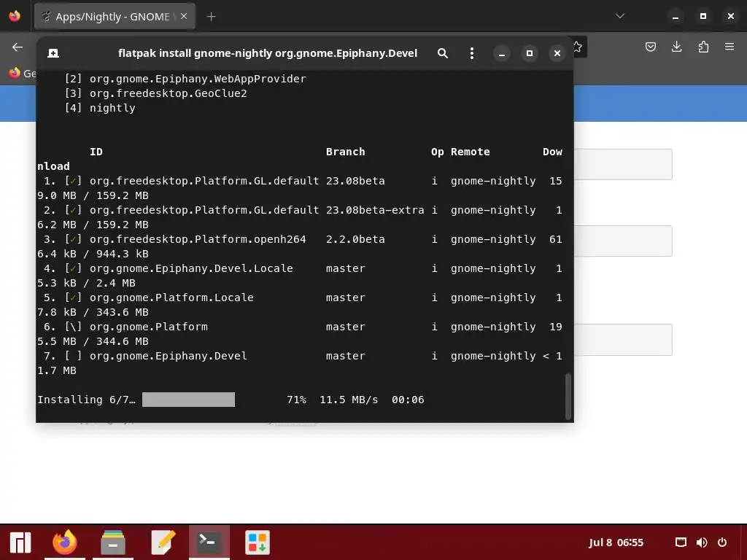Click branch value 2.2.0beta
The width and height of the screenshot is (747, 560).
tap(355, 239)
